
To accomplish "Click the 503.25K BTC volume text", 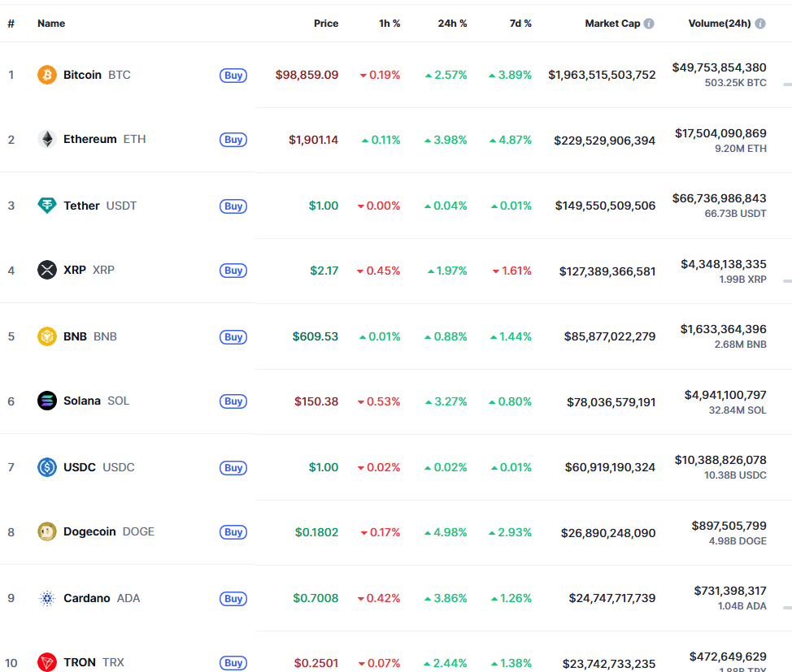I will (x=735, y=83).
